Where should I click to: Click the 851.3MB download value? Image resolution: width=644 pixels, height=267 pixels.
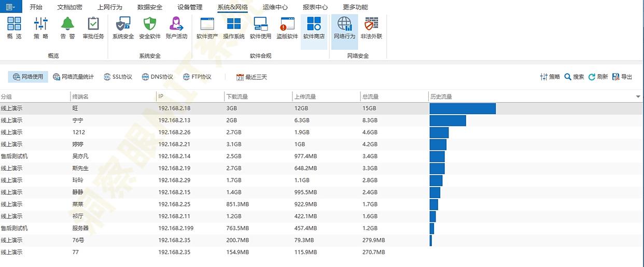coord(237,204)
